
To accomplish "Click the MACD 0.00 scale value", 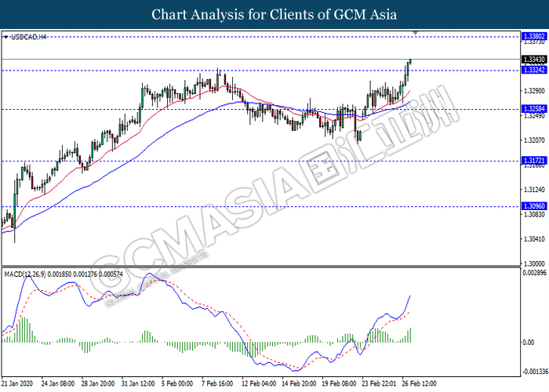I will click(x=529, y=343).
